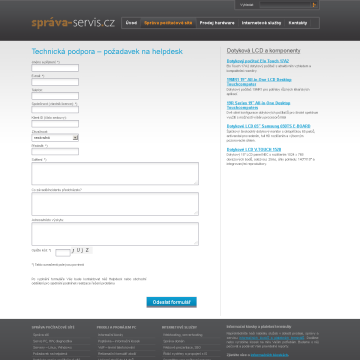Open the Kontakty menu item
Screen dimensions: 360x360
[x=298, y=23]
